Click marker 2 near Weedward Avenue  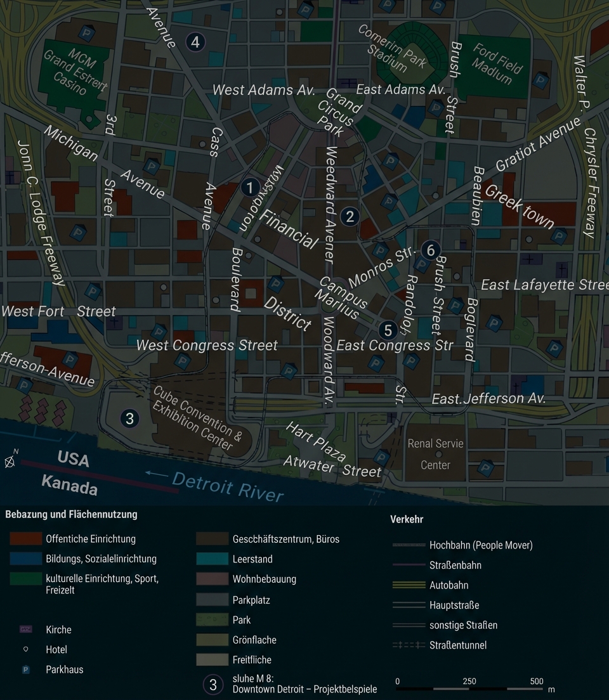(350, 217)
